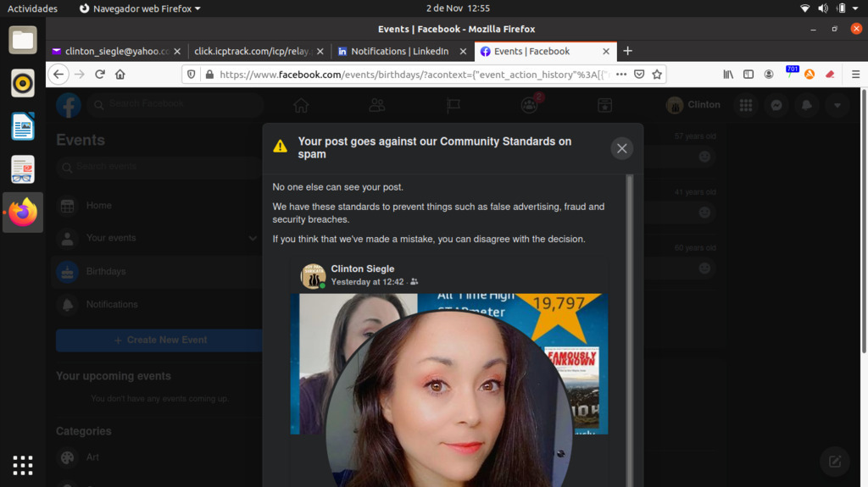Open a new browser tab
The image size is (868, 487).
[627, 51]
